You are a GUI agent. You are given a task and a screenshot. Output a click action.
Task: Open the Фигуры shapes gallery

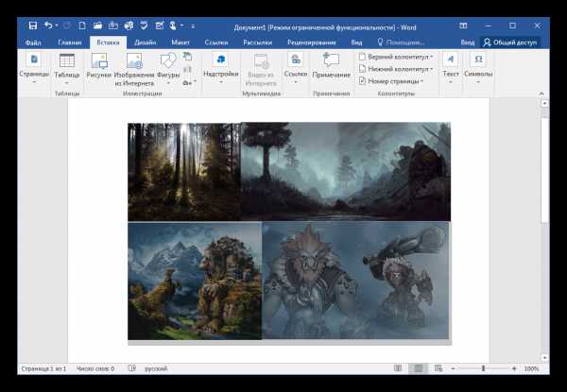168,69
